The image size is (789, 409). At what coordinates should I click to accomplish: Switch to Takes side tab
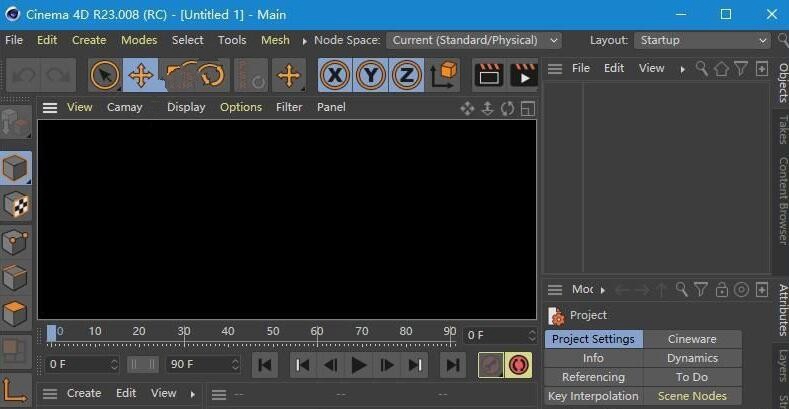[782, 129]
